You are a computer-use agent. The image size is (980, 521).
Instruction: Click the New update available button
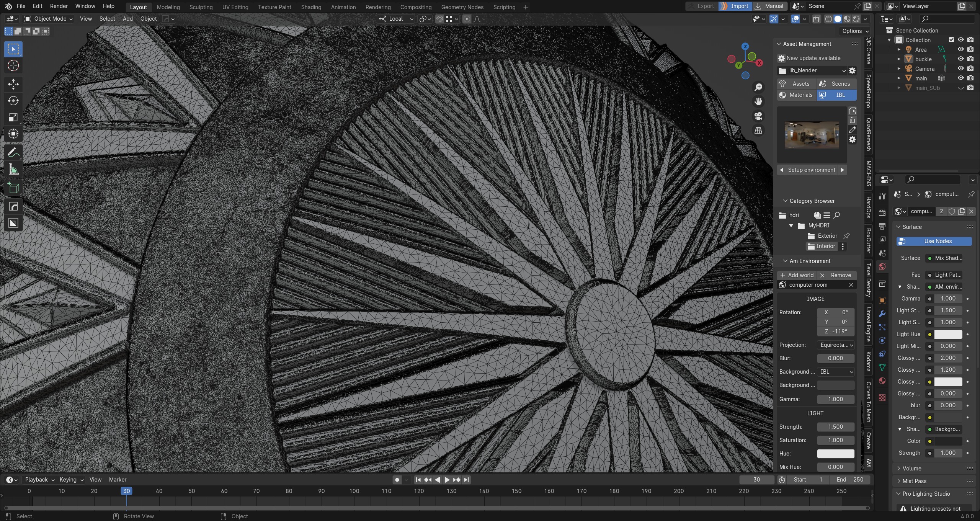pyautogui.click(x=813, y=58)
